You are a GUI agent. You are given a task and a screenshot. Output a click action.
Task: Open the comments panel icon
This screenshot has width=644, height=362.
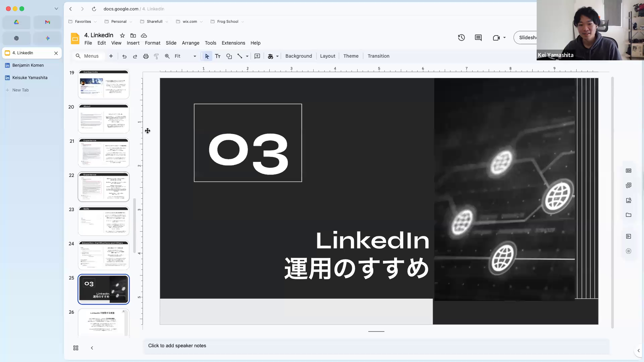[x=478, y=38]
